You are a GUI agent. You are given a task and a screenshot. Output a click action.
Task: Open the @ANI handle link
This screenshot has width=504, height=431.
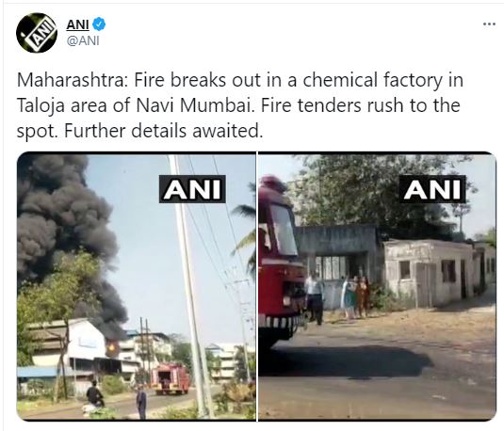83,41
